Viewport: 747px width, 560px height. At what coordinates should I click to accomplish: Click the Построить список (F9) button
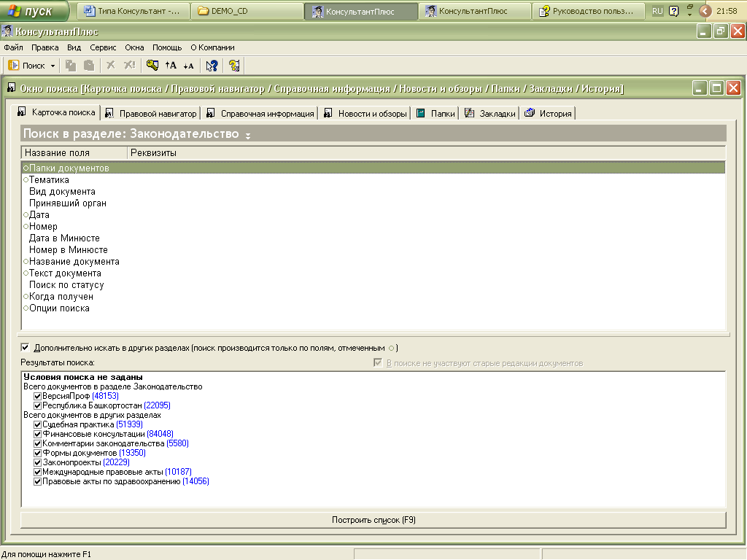[x=373, y=520]
